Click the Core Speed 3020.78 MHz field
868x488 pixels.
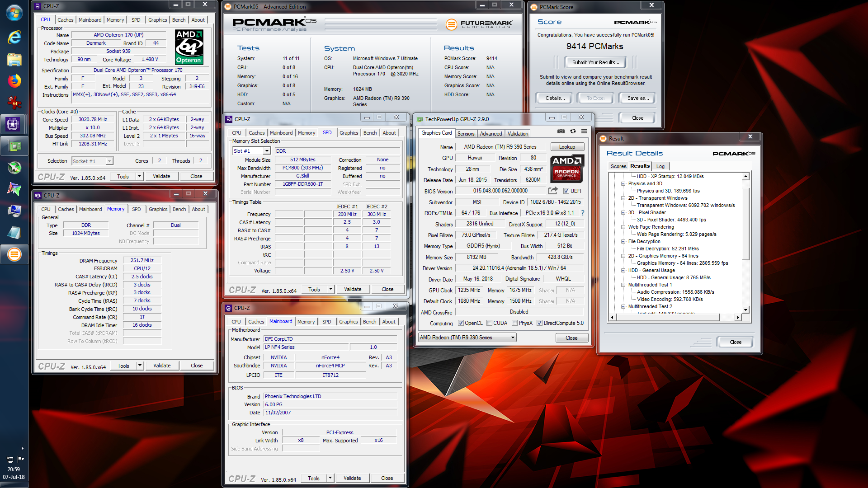tap(93, 120)
